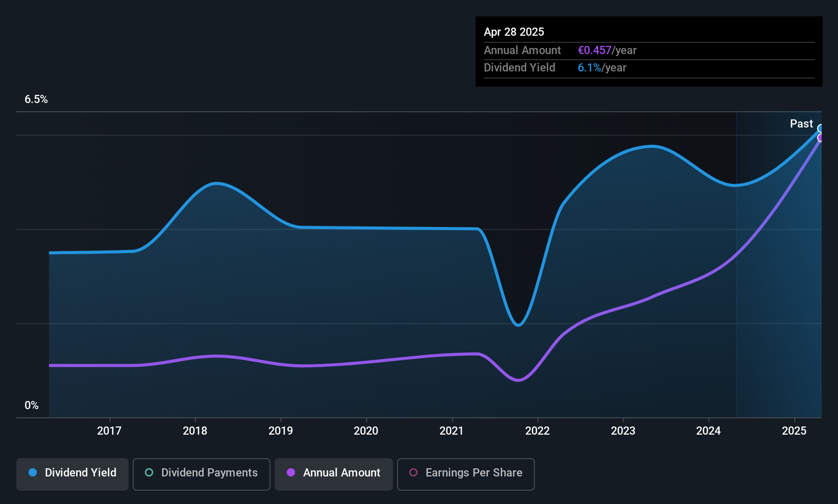Click the blue Dividend Yield legend dot
The width and height of the screenshot is (838, 504).
(32, 473)
